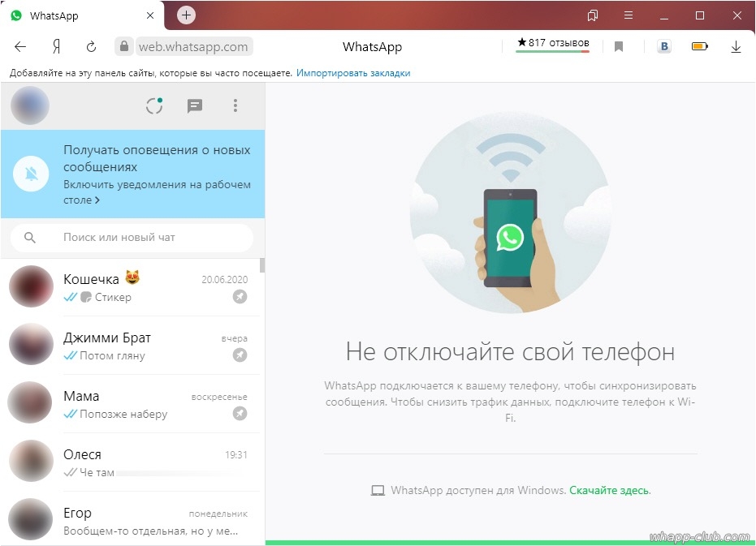Click your blurred profile avatar

(x=30, y=105)
